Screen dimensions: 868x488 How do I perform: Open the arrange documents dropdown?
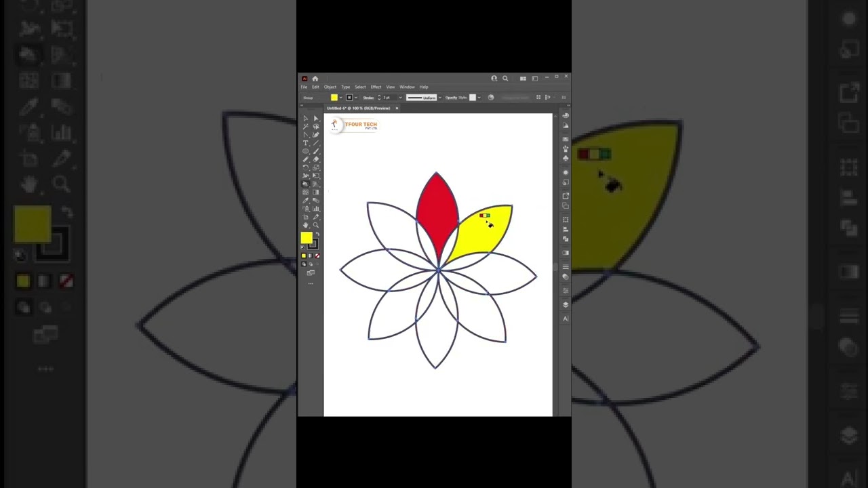click(x=523, y=79)
